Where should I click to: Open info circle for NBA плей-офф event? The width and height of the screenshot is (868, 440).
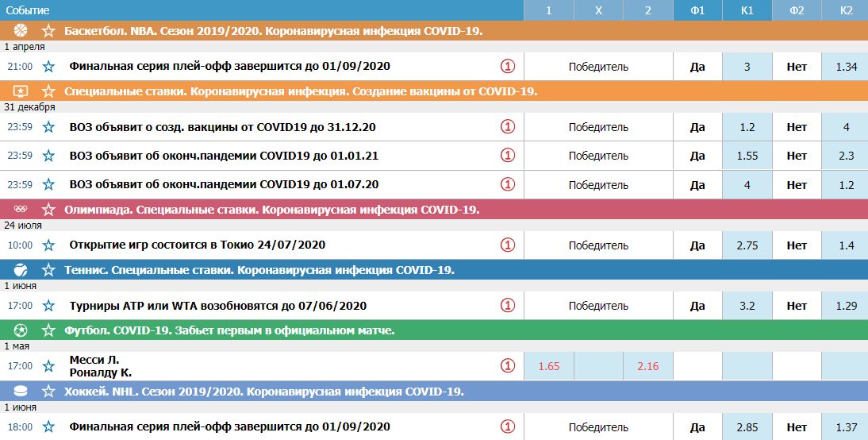tap(508, 67)
